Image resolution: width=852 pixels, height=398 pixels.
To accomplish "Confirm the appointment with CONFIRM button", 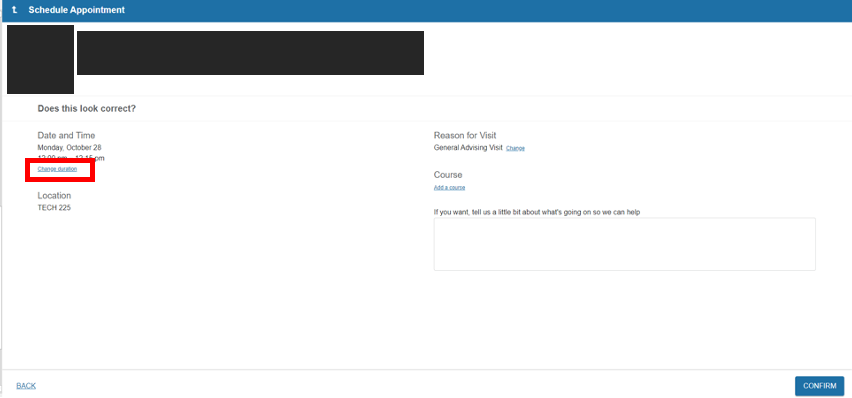I will [x=819, y=386].
